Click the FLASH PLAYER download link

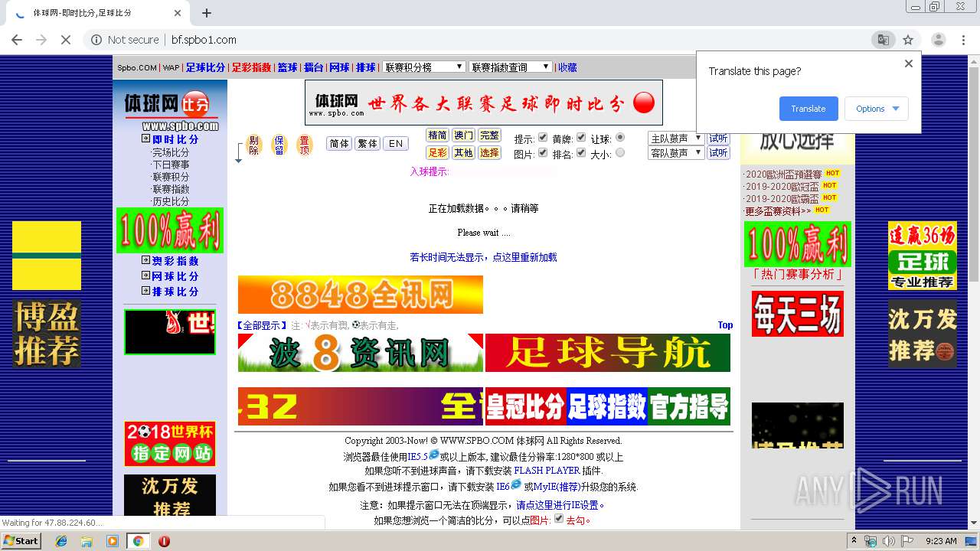click(547, 471)
